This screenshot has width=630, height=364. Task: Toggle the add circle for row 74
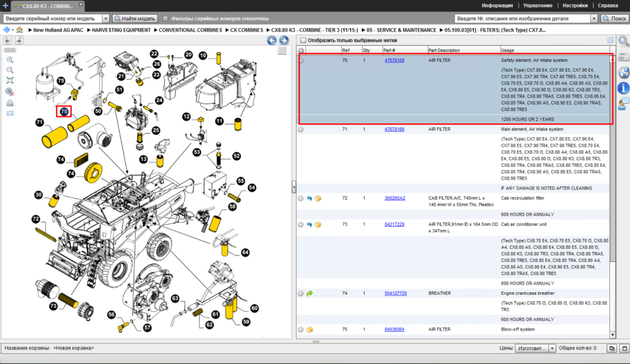[x=301, y=293]
